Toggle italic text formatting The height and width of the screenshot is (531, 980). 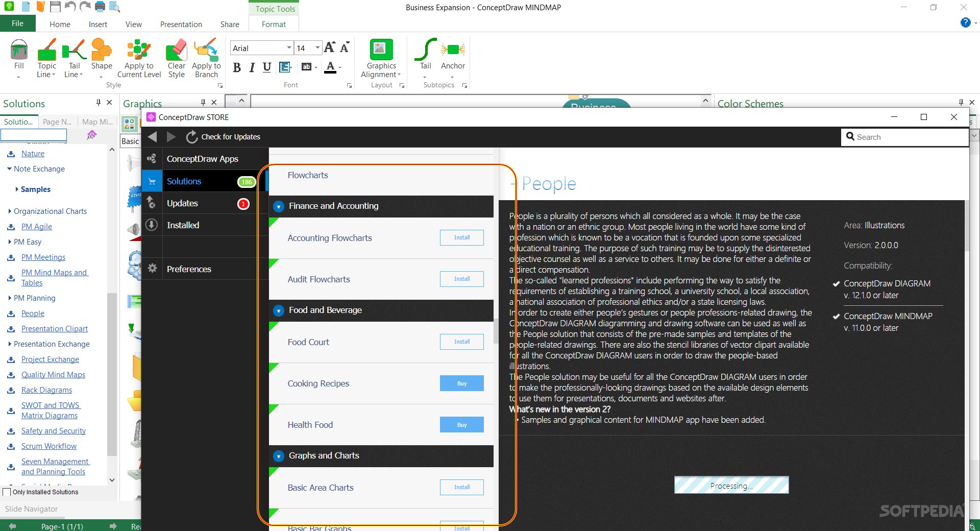tap(252, 67)
